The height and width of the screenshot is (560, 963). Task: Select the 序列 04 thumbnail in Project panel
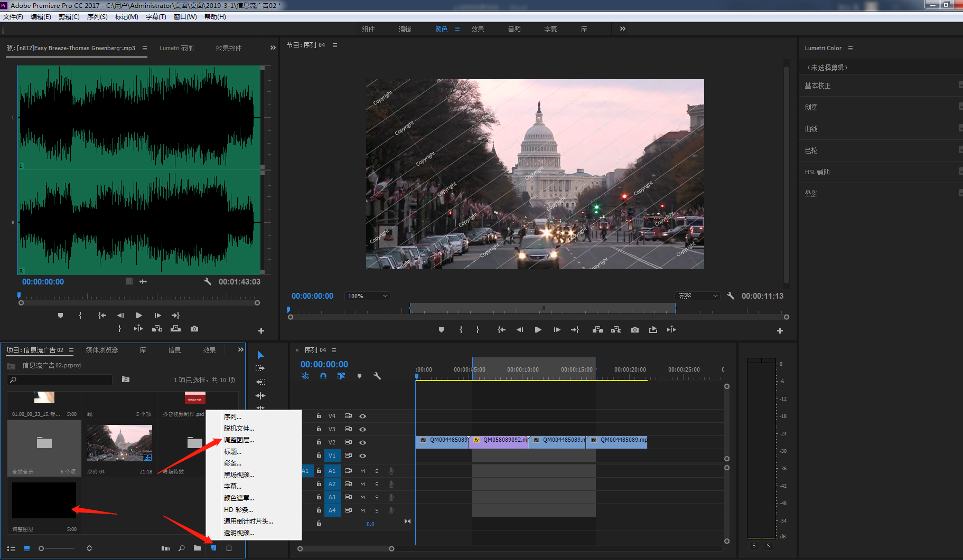pos(119,443)
